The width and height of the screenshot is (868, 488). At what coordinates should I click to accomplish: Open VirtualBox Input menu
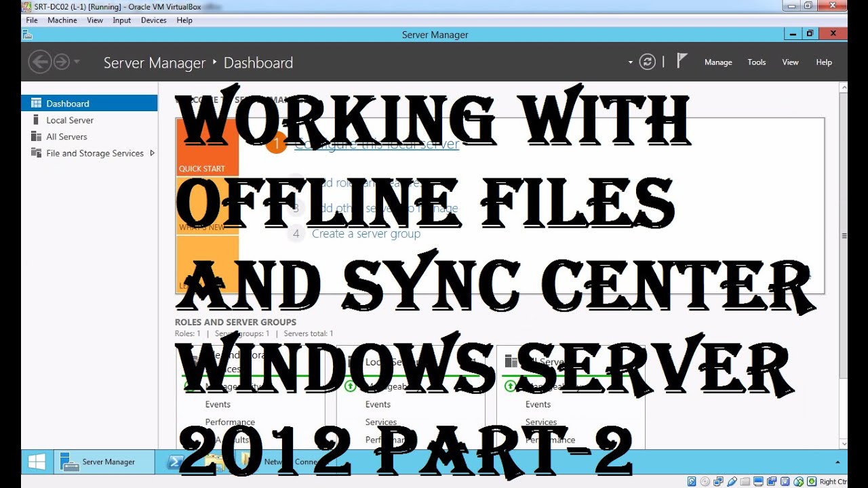pyautogui.click(x=122, y=20)
